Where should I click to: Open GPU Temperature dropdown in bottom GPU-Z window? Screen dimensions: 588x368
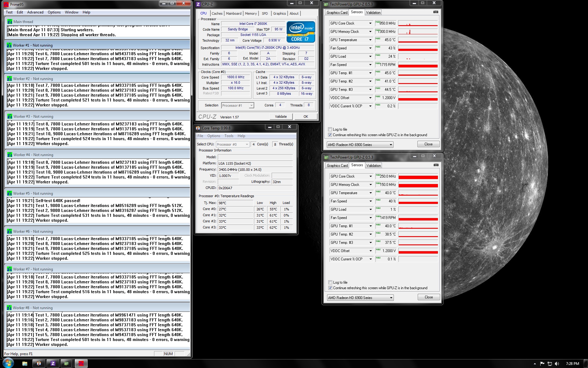(370, 193)
